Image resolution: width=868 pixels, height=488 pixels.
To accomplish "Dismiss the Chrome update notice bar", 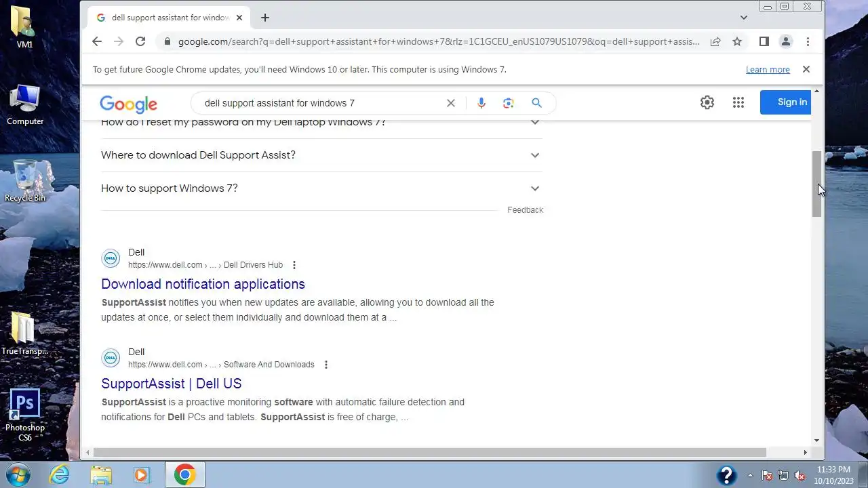I will 806,69.
